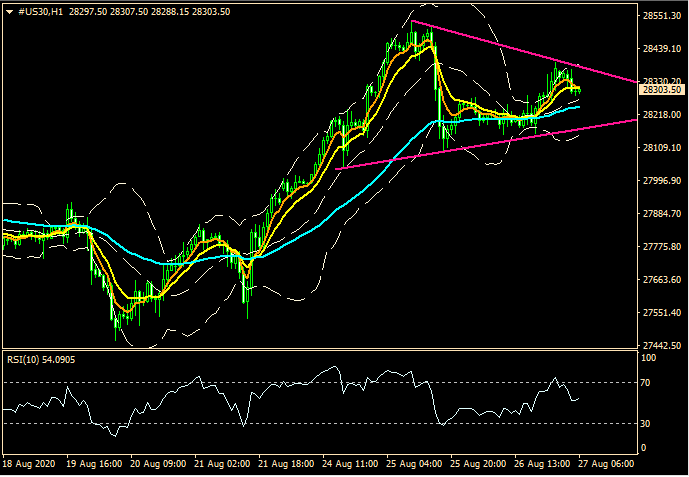This screenshot has height=477, width=689.
Task: Click the current price label 28303.50
Action: [661, 90]
